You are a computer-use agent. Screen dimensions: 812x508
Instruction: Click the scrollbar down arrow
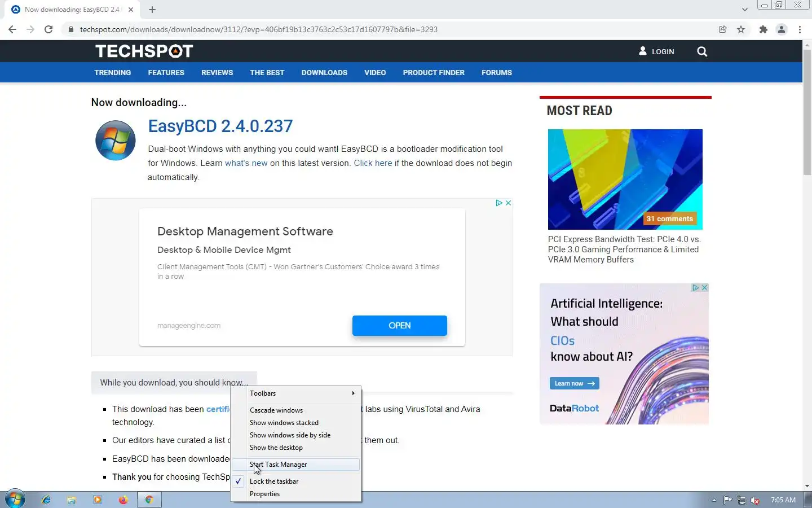(807, 486)
